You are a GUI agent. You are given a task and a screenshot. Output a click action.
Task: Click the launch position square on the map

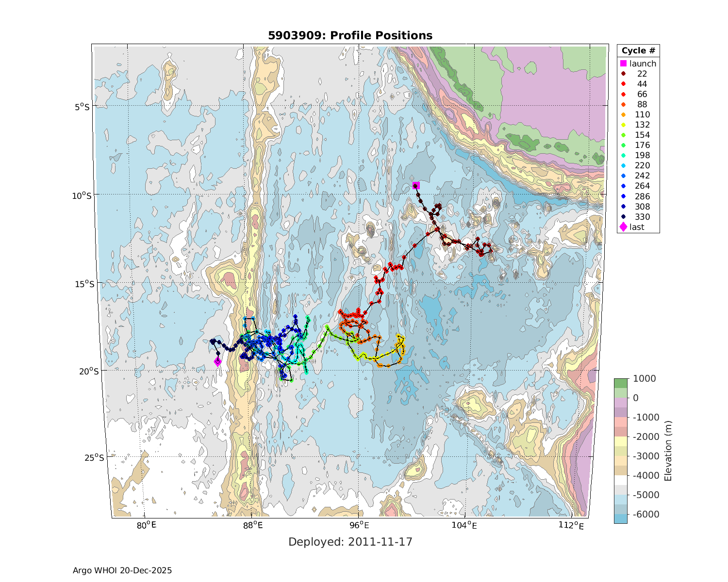pos(416,186)
